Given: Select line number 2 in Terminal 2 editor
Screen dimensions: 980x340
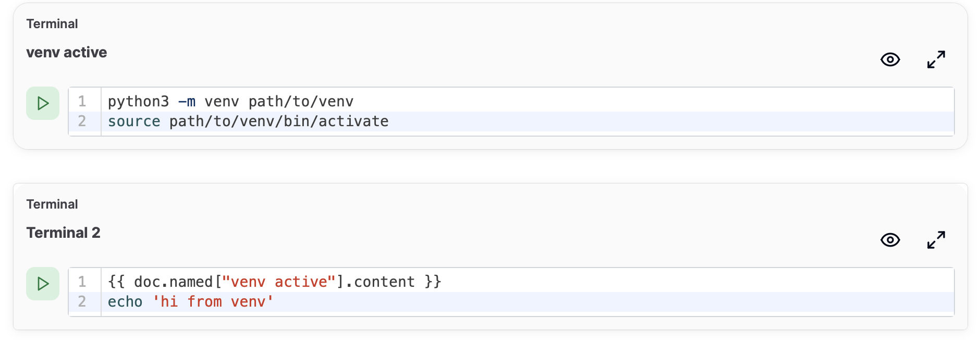Looking at the screenshot, I should point(82,301).
